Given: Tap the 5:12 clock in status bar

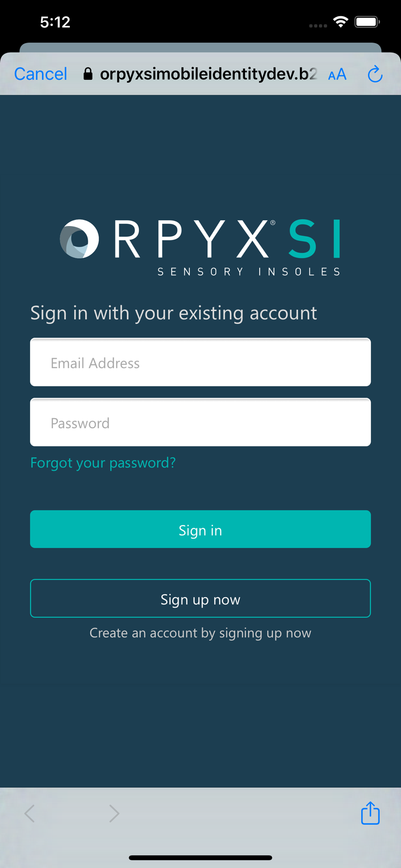Looking at the screenshot, I should click(x=55, y=22).
